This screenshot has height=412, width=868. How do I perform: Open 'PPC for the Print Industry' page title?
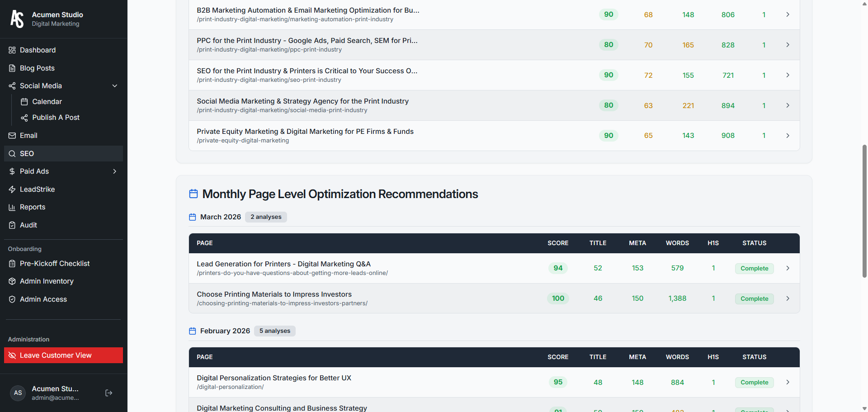click(307, 41)
